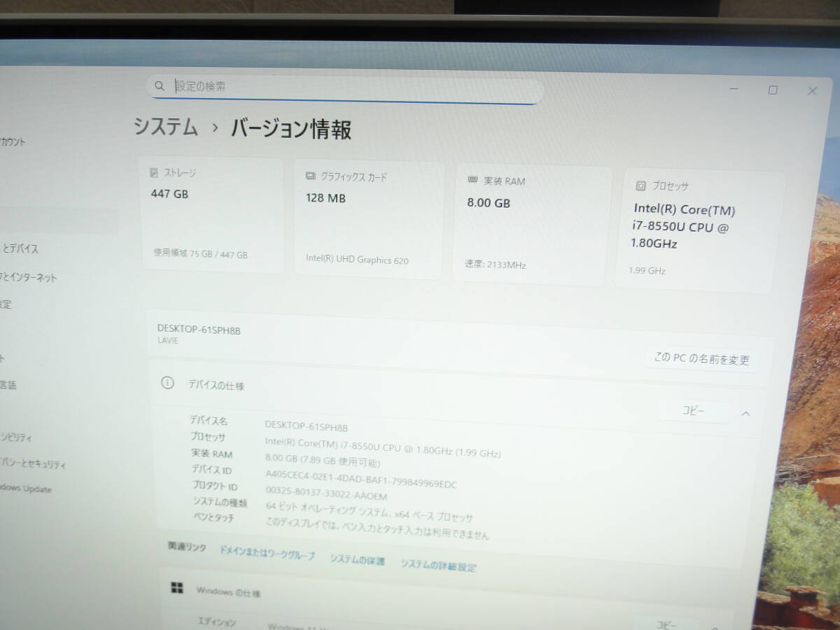Select the 8.00 GB (7.89 GB 使用可能) value
The height and width of the screenshot is (630, 840).
tap(323, 460)
